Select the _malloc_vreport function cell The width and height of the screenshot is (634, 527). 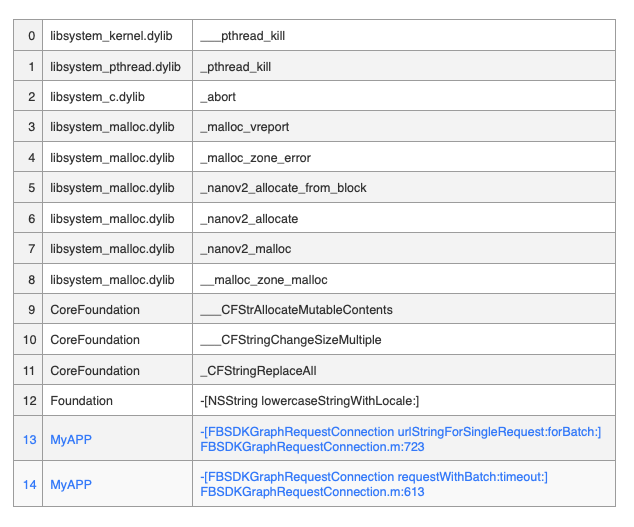(404, 127)
